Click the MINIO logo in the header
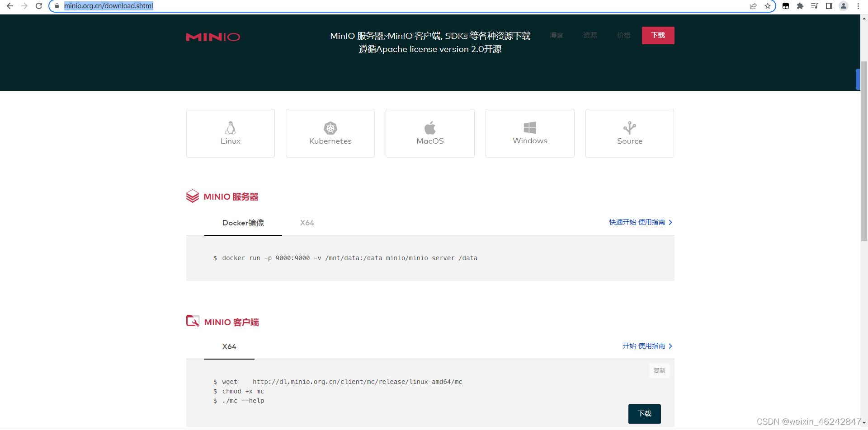 point(213,37)
